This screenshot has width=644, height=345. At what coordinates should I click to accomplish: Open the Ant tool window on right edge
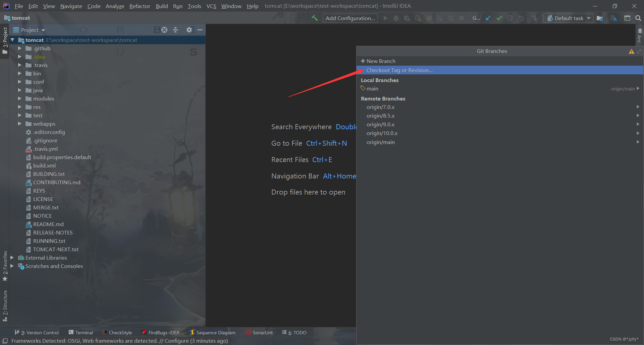point(640,36)
